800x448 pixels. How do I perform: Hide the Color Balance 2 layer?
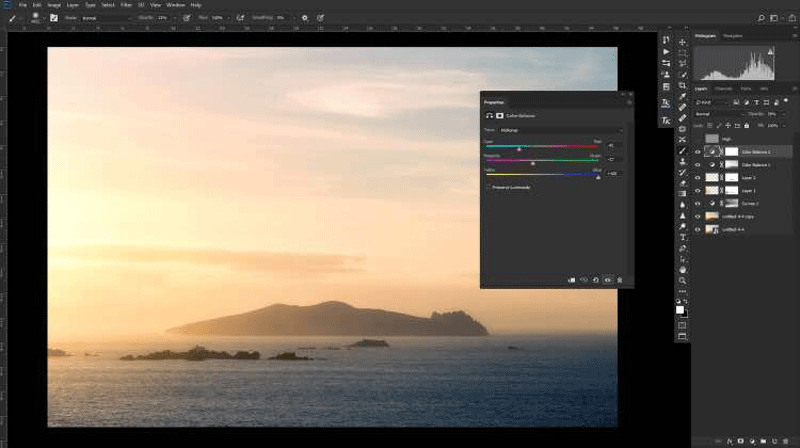[697, 152]
